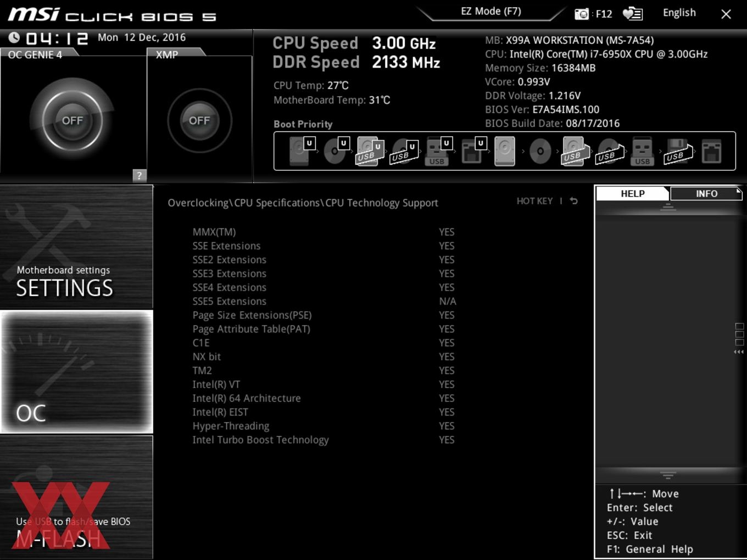
Task: Take a screenshot with the F12 camera icon
Action: click(x=581, y=14)
